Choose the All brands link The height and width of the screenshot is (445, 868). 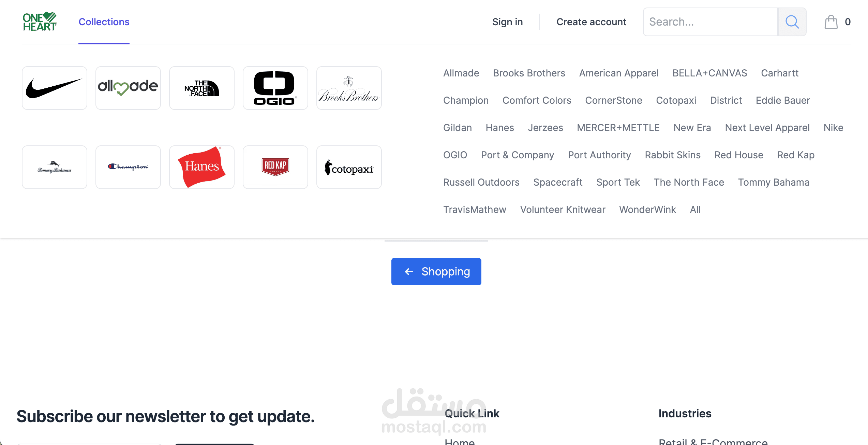(x=695, y=210)
